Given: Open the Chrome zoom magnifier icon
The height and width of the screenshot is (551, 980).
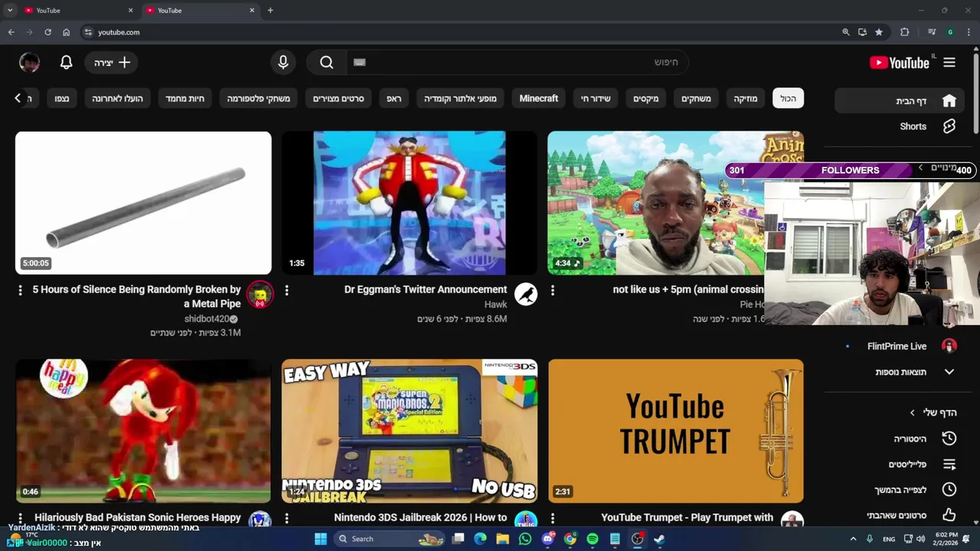Looking at the screenshot, I should pos(845,32).
